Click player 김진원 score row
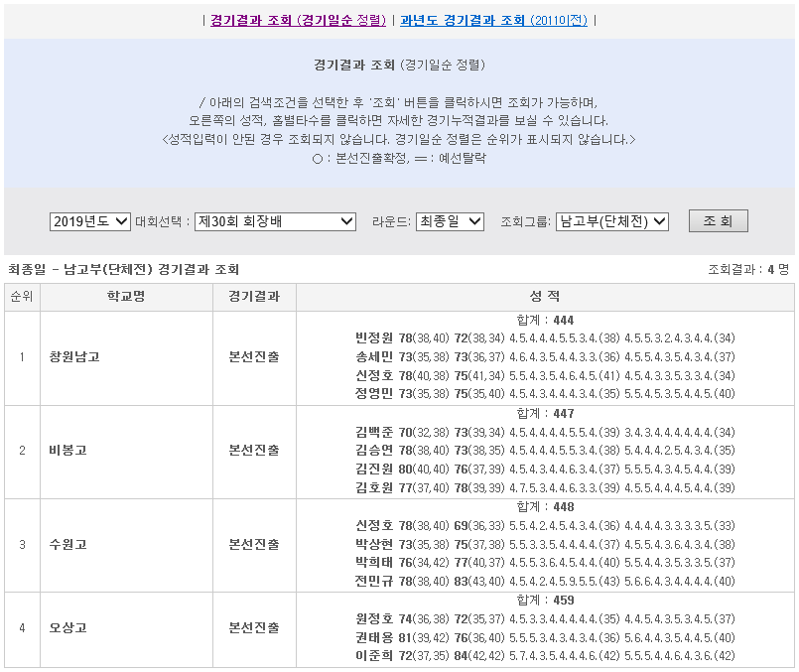 click(545, 470)
